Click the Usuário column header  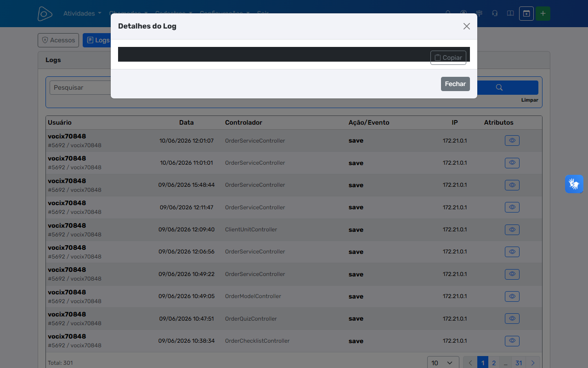(x=60, y=123)
